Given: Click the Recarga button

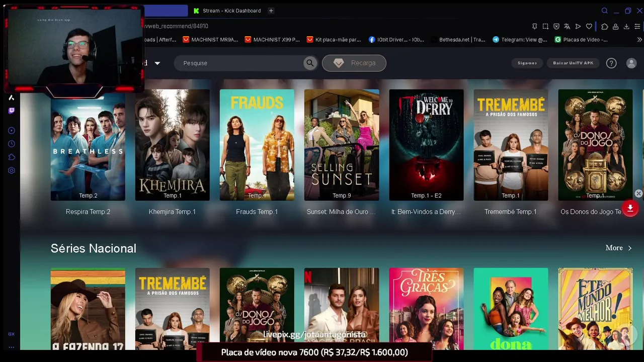Looking at the screenshot, I should (354, 63).
